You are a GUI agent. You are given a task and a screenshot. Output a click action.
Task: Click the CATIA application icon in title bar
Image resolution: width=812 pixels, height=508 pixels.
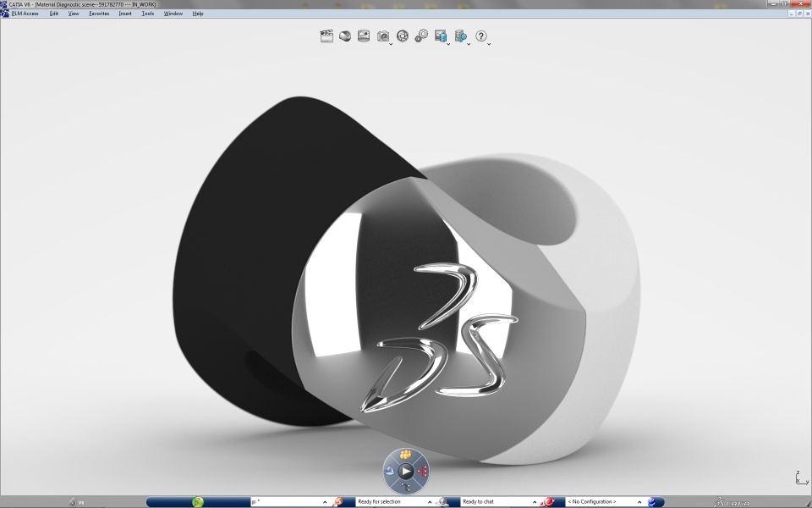(4, 4)
